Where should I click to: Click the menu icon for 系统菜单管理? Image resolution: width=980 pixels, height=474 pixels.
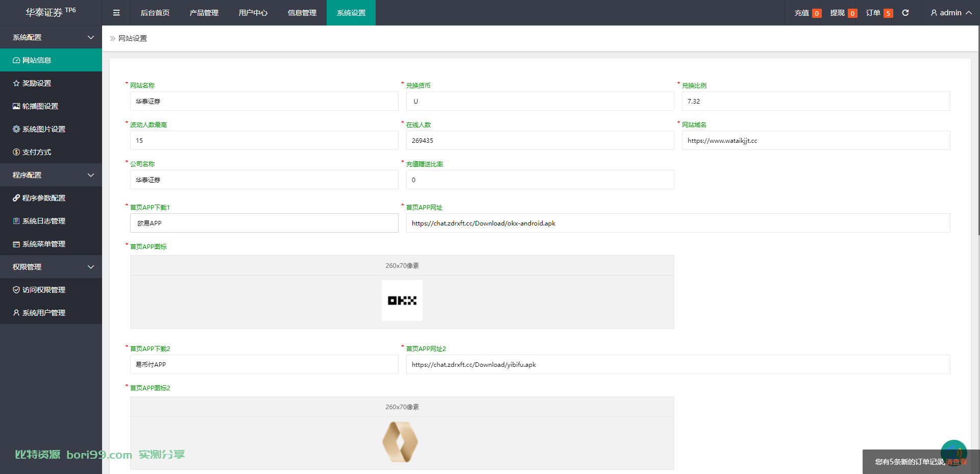pyautogui.click(x=16, y=244)
